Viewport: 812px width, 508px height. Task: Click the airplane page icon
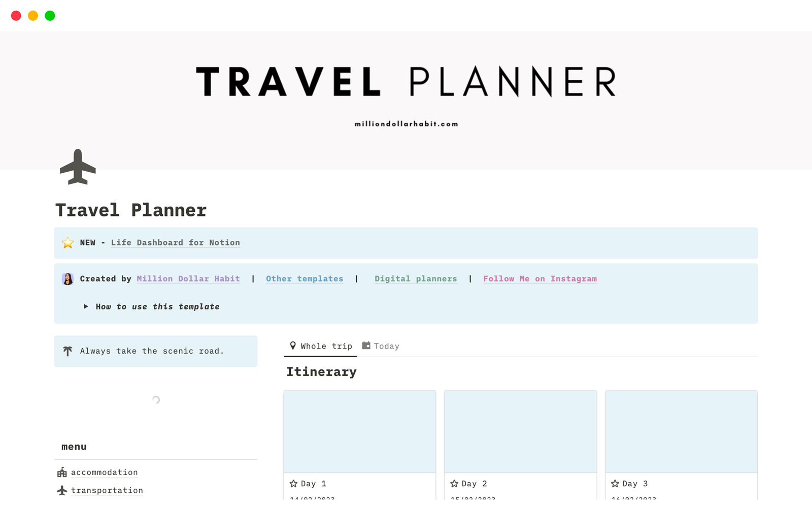point(78,167)
